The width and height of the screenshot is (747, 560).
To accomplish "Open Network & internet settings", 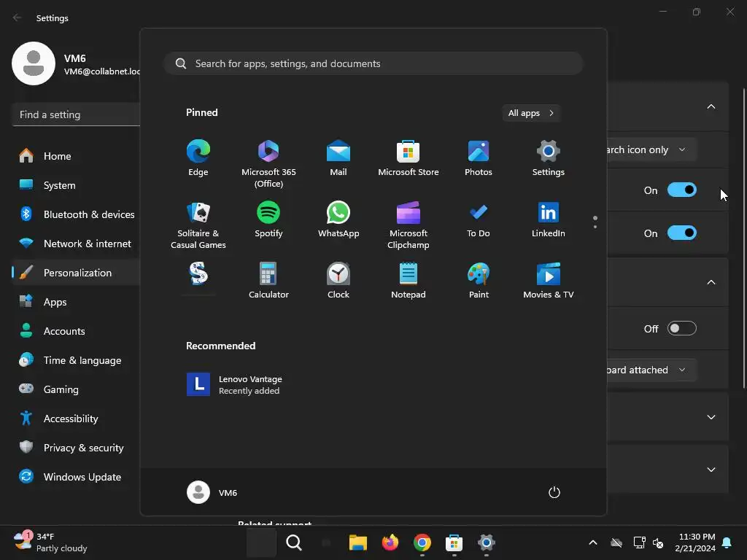I will [76, 244].
